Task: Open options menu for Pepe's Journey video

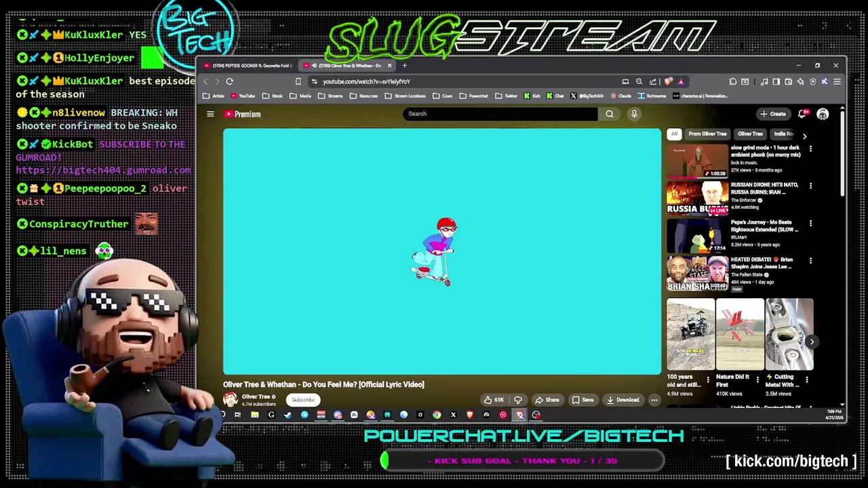Action: pyautogui.click(x=810, y=223)
